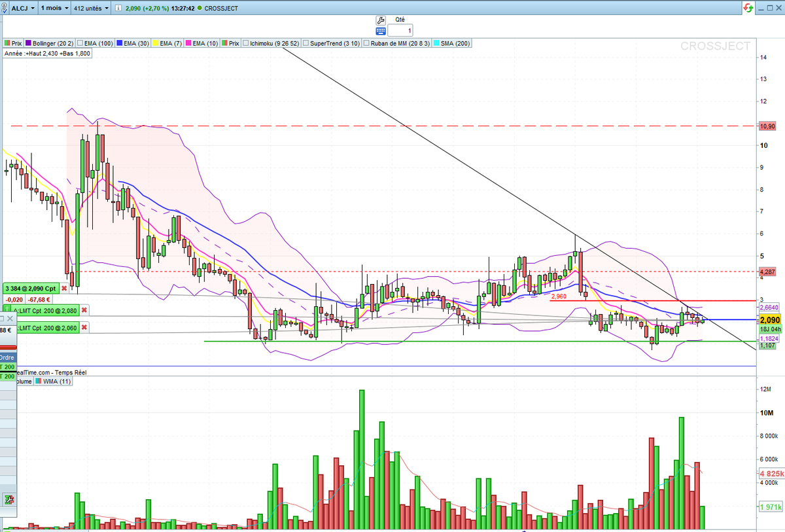Open the '412 unités' units dropdown
The image size is (785, 532).
[92, 8]
